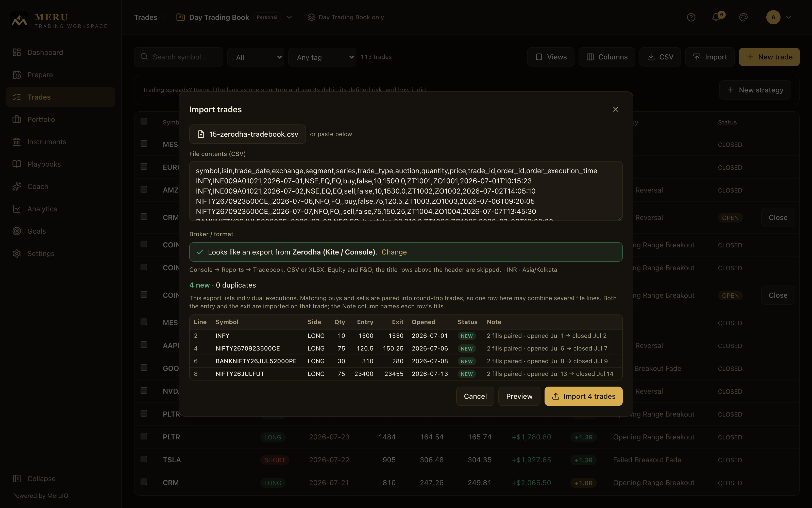
Task: Toggle the select-all trades checkbox
Action: [144, 121]
